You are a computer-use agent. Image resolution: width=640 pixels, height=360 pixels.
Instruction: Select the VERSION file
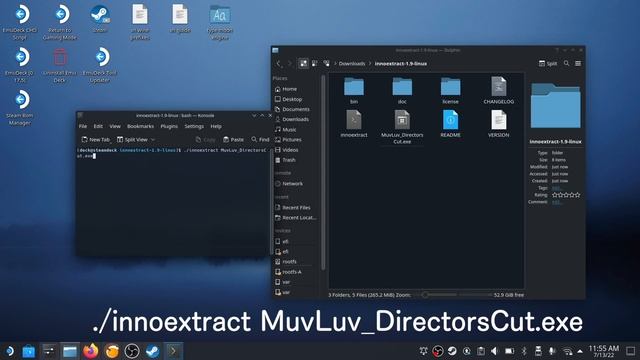click(x=498, y=124)
